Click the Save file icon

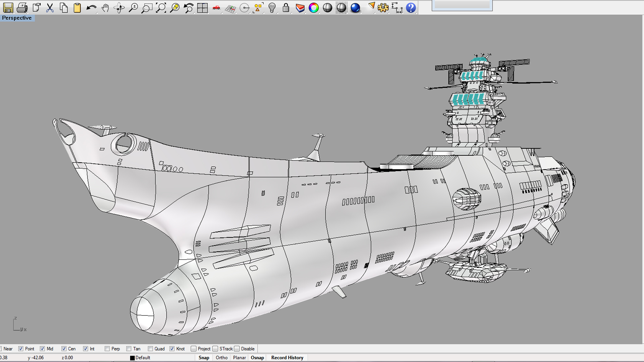click(x=8, y=8)
